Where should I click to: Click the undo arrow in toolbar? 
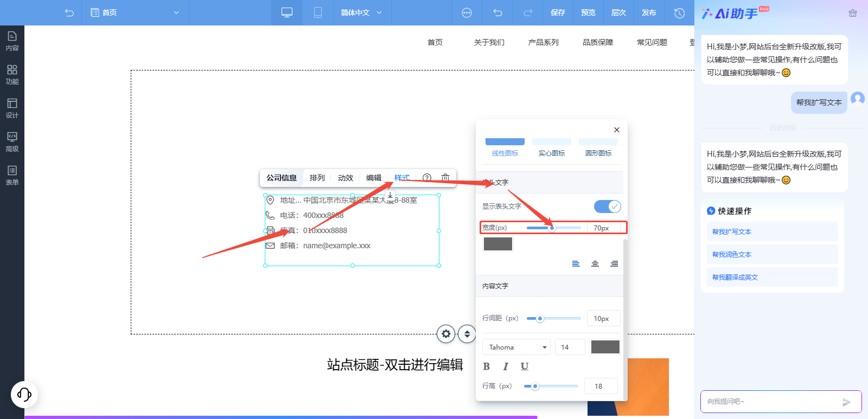point(497,12)
